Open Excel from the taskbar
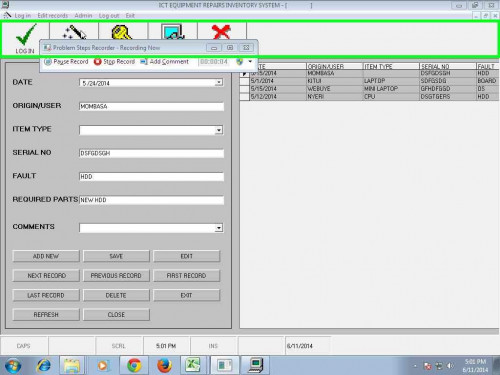This screenshot has height=375, width=500. pos(192,366)
